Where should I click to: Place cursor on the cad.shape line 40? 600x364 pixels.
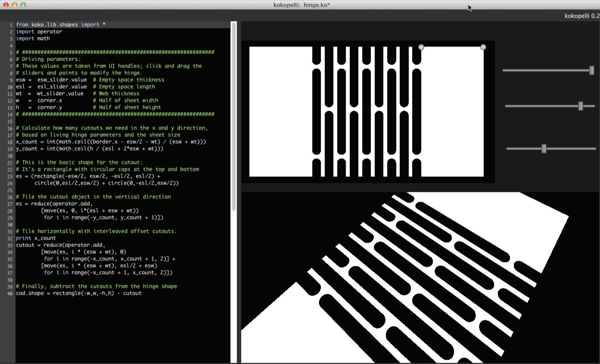(78, 293)
